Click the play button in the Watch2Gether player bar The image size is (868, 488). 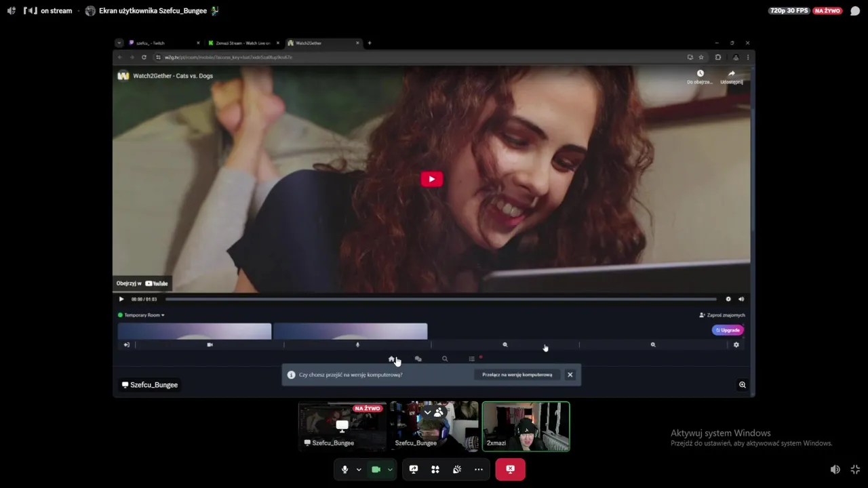121,299
